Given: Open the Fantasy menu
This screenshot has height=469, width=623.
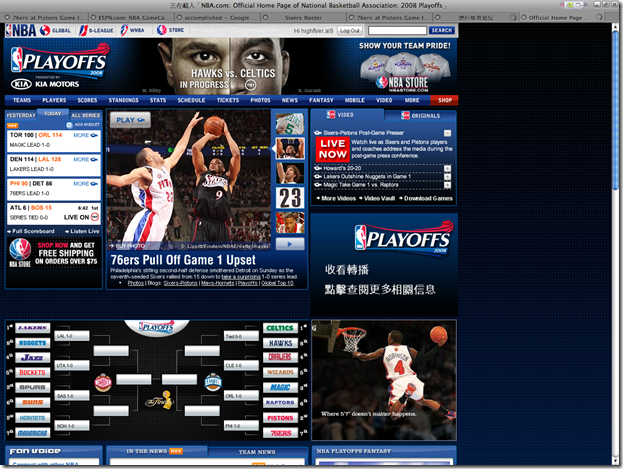Looking at the screenshot, I should [321, 100].
